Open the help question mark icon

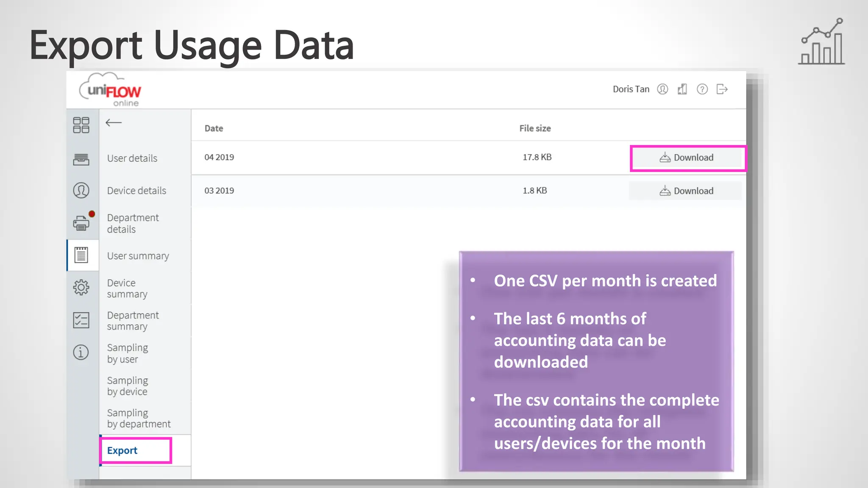[702, 89]
